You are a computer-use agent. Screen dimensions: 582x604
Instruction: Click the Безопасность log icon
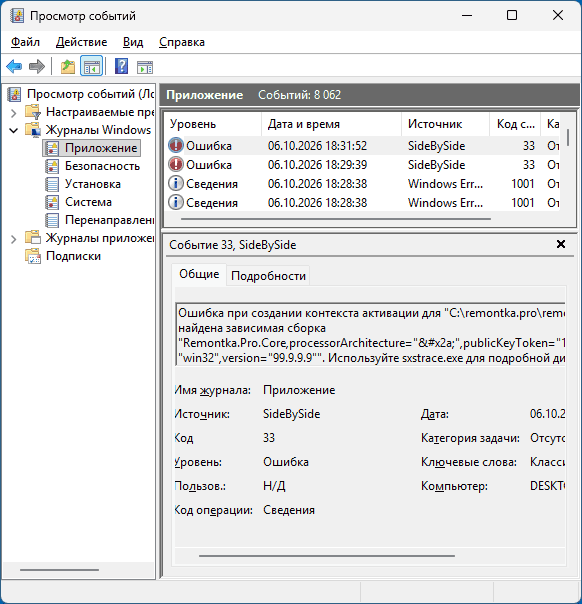52,166
